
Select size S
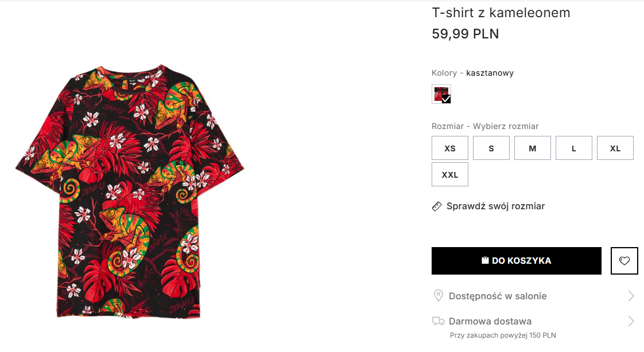491,148
